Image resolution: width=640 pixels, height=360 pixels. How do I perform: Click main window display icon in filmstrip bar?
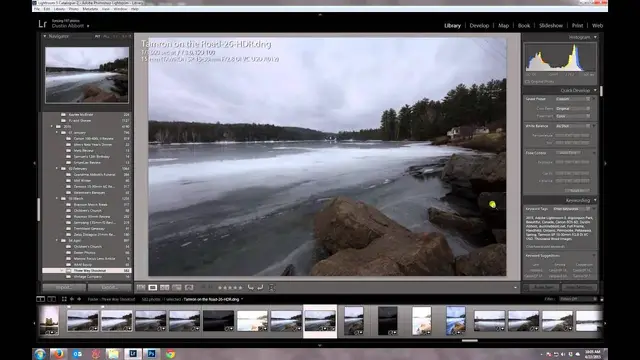(x=40, y=299)
